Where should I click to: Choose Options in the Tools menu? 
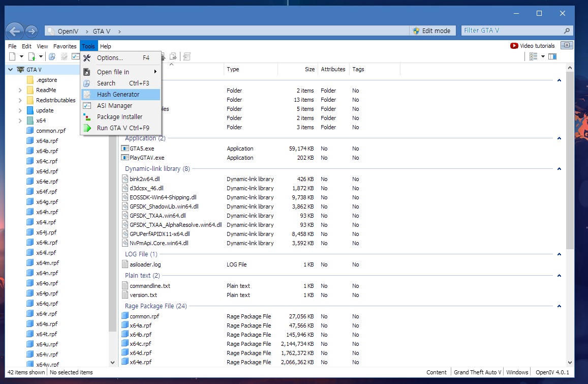pos(121,58)
